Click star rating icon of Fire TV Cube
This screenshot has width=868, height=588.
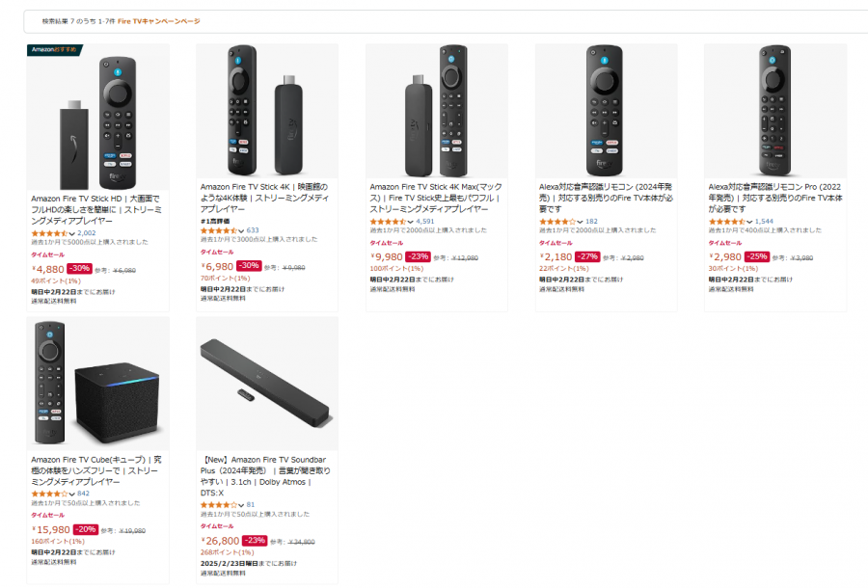point(49,494)
